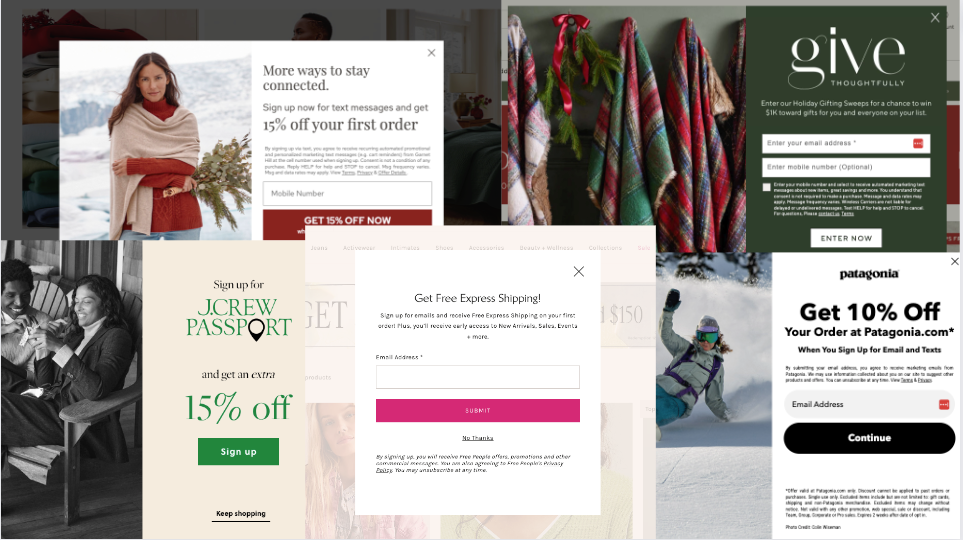963x540 pixels.
Task: Close the Patagonia 10% off popup
Action: 954,262
